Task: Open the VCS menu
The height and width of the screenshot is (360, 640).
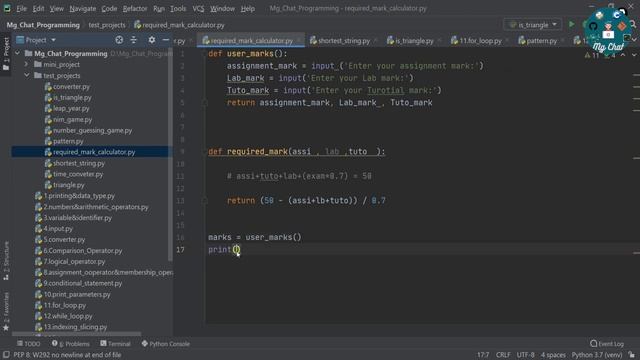Action: [x=198, y=8]
